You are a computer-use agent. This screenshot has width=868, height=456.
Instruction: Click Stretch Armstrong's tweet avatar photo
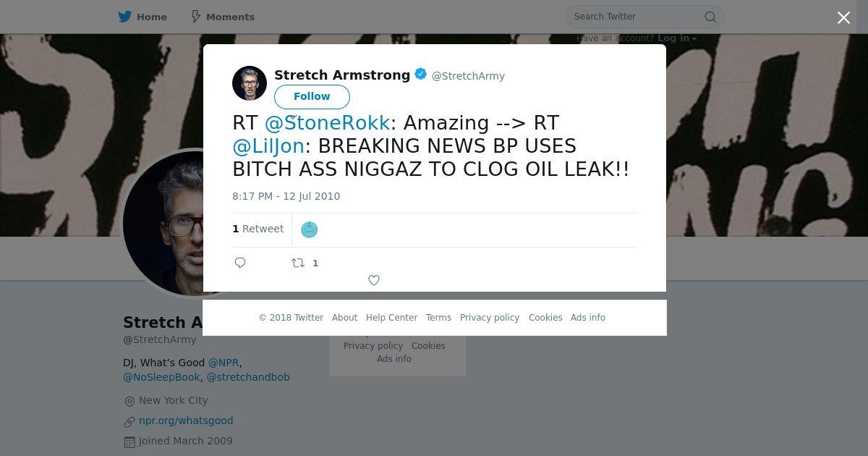250,83
